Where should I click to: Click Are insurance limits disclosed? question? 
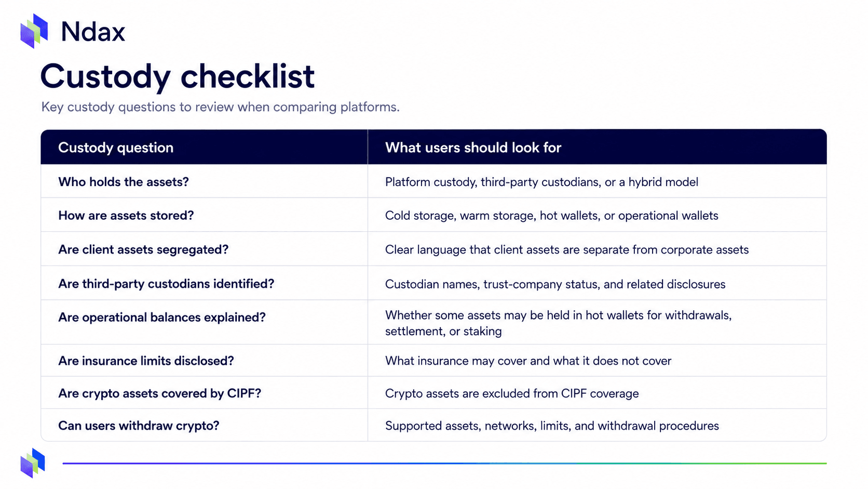[x=146, y=361]
